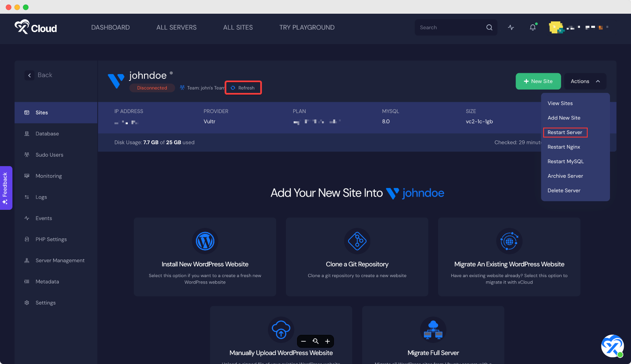
Task: Select Restart Nginx menu option
Action: pos(564,147)
